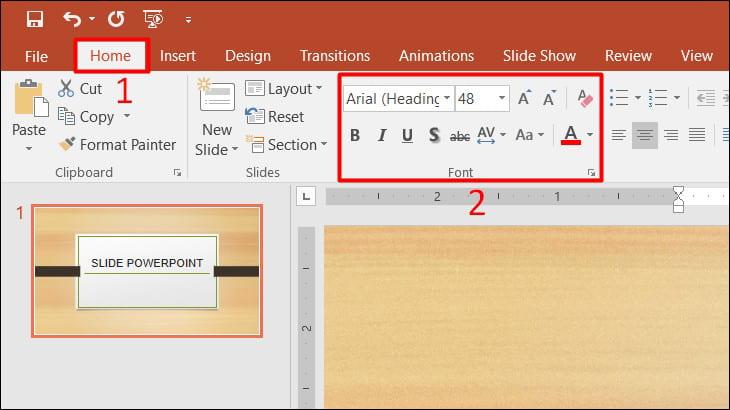
Task: Click the New Slide icon
Action: click(x=216, y=96)
